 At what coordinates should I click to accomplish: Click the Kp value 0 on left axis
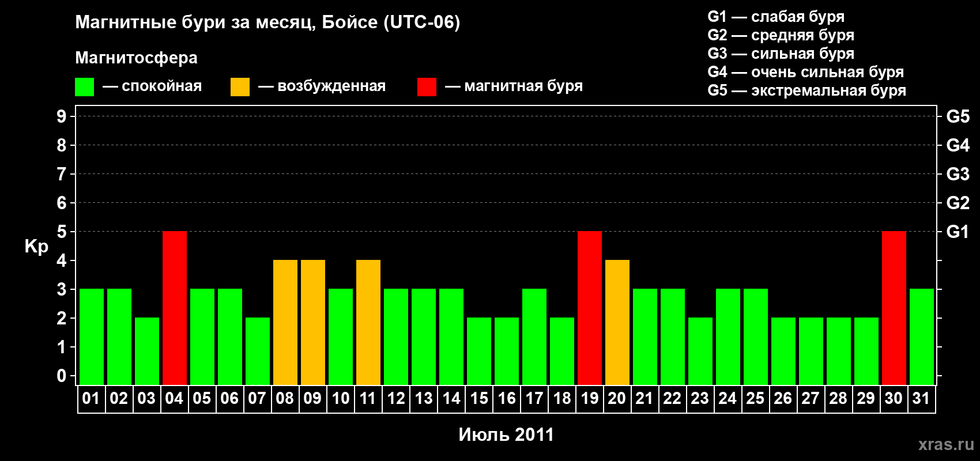click(62, 376)
